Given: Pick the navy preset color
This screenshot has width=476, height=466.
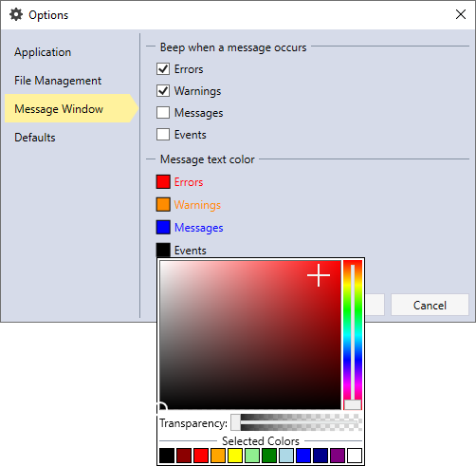Looking at the screenshot, I should pos(320,456).
